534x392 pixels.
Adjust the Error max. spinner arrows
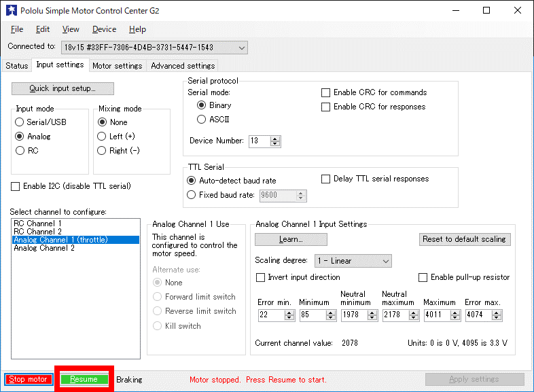pos(497,315)
